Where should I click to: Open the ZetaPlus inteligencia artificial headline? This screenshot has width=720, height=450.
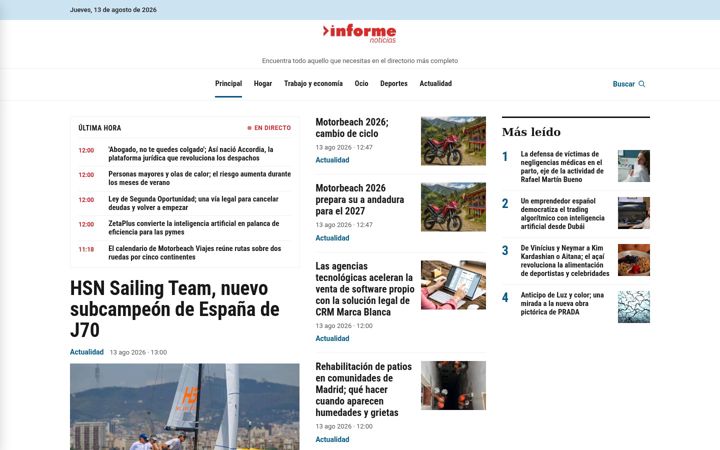tap(194, 228)
